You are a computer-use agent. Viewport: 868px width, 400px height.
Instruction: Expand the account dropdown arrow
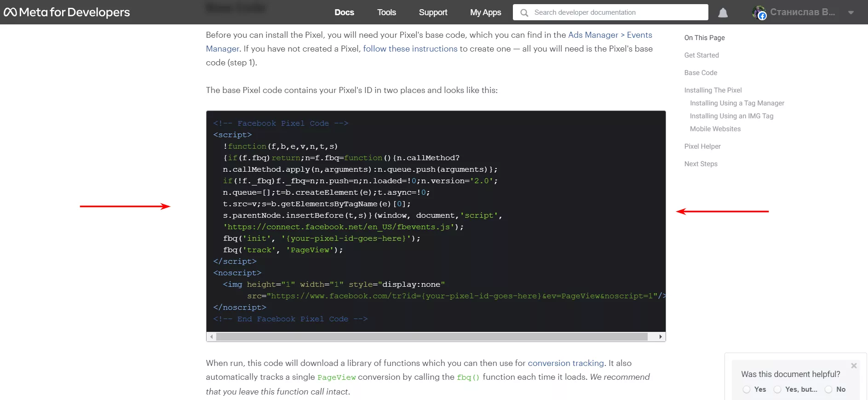coord(851,12)
